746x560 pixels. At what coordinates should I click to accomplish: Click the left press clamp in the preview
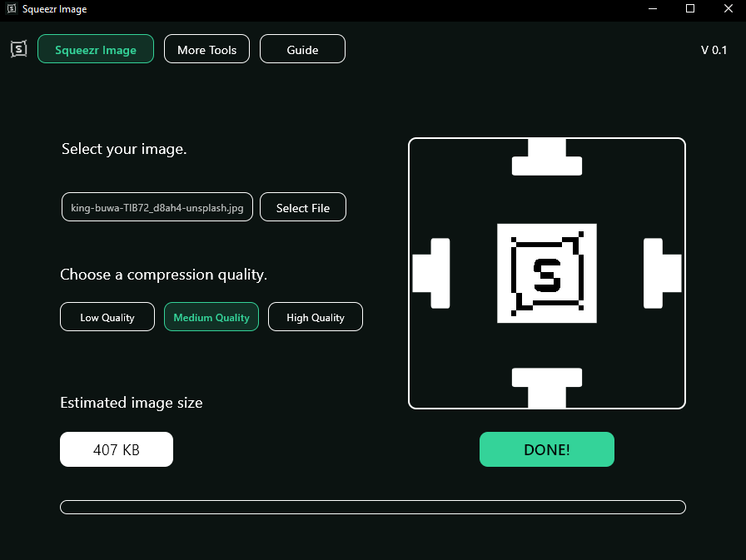click(x=431, y=274)
